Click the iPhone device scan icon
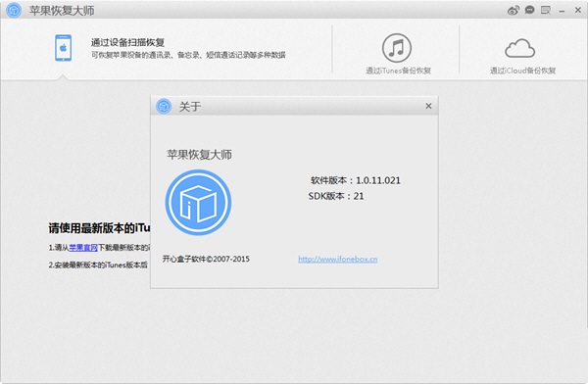This screenshot has height=384, width=588. (x=63, y=48)
